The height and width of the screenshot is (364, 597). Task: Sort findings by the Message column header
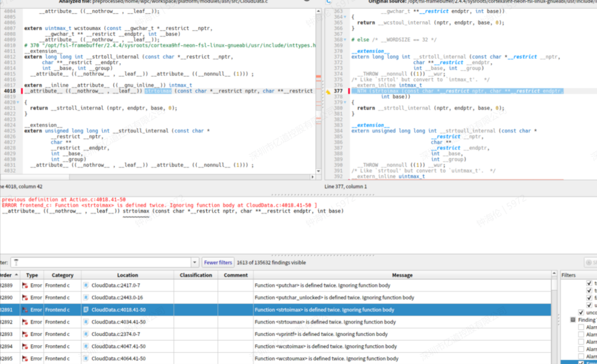point(402,275)
